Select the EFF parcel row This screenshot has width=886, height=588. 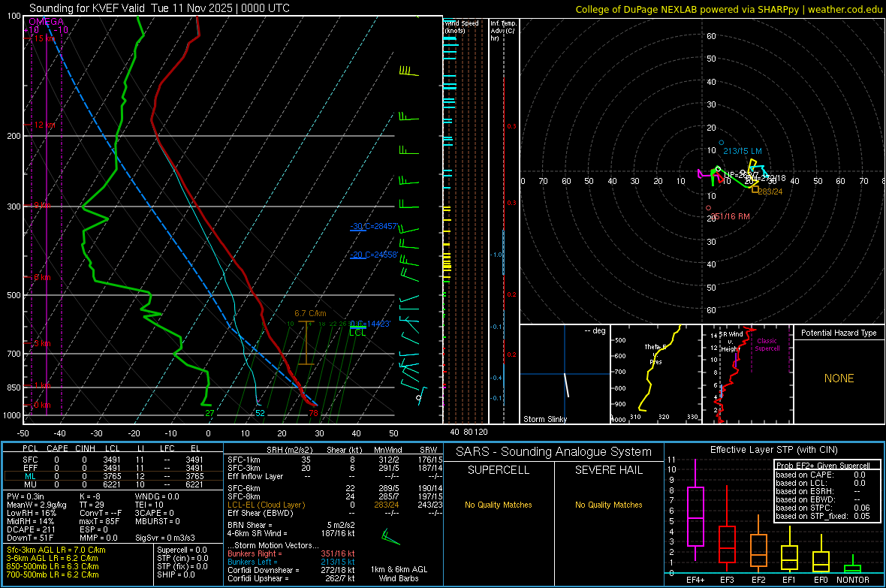pos(113,468)
